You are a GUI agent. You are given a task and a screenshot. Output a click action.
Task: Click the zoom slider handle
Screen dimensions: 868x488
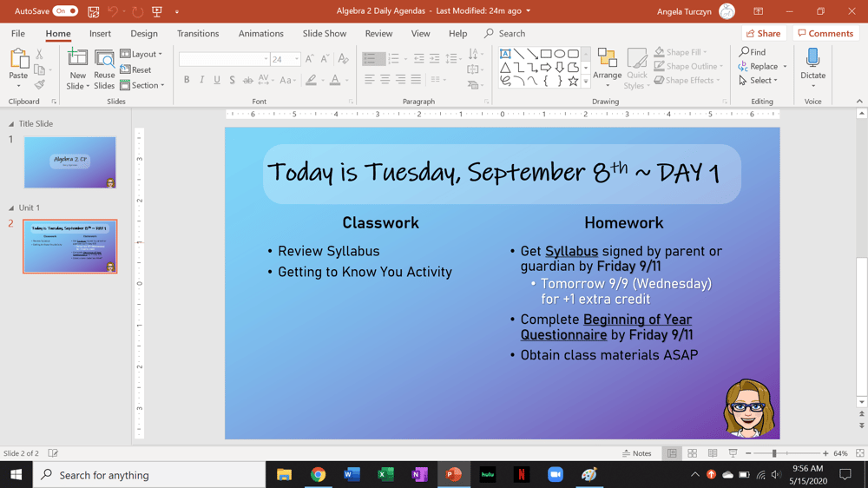[774, 453]
